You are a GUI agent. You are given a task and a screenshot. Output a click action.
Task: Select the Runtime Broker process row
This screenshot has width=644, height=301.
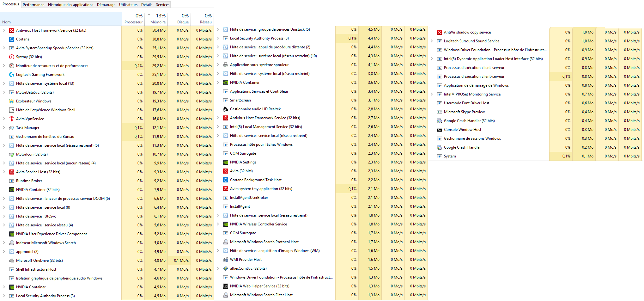coord(107,181)
